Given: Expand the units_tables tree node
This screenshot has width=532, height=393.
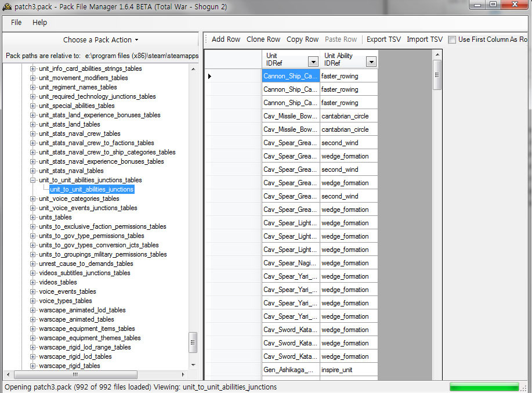Looking at the screenshot, I should [x=33, y=217].
